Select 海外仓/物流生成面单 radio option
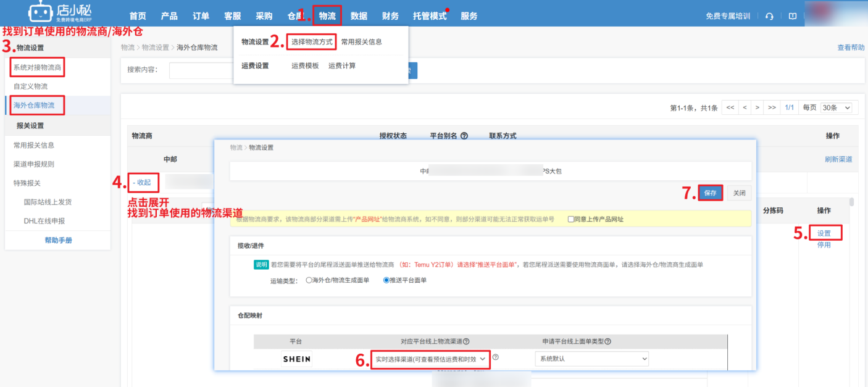This screenshot has width=868, height=387. [309, 280]
